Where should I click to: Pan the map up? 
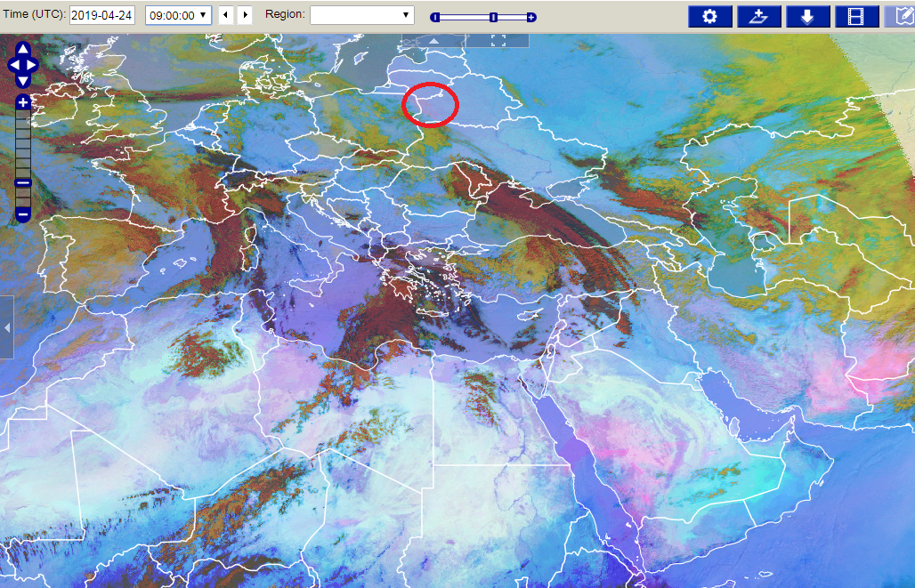click(x=23, y=49)
